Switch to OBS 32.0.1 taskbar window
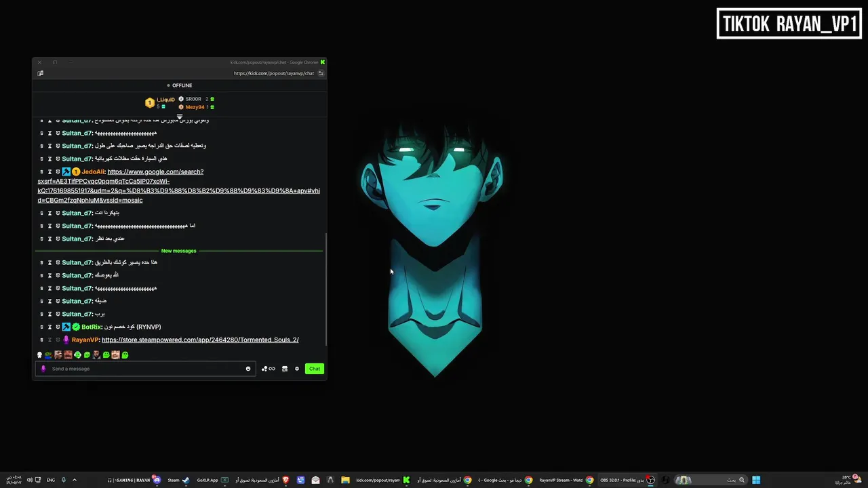 point(627,480)
